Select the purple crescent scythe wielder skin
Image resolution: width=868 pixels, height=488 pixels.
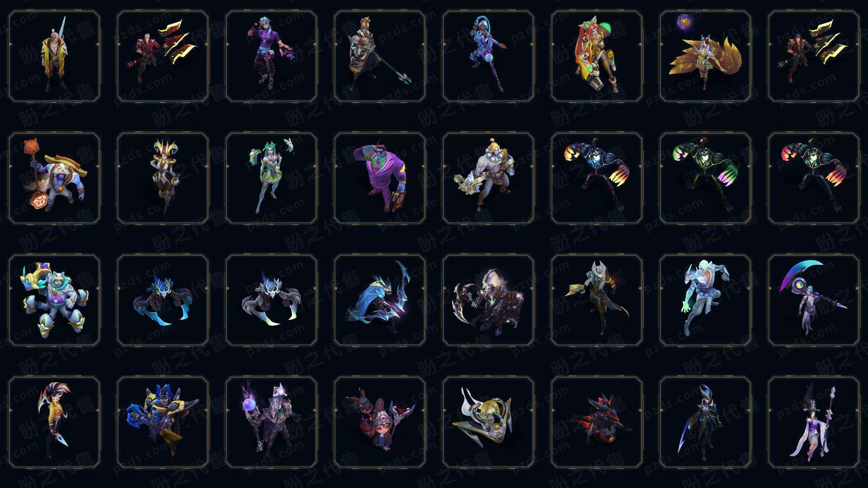(x=814, y=300)
